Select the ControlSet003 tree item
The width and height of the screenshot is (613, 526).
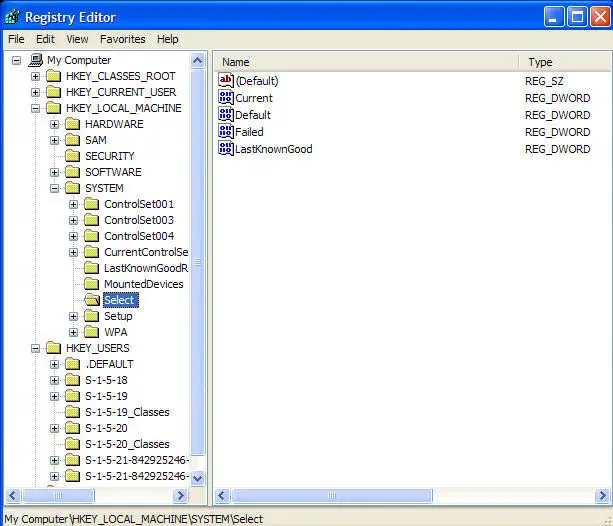tap(139, 220)
